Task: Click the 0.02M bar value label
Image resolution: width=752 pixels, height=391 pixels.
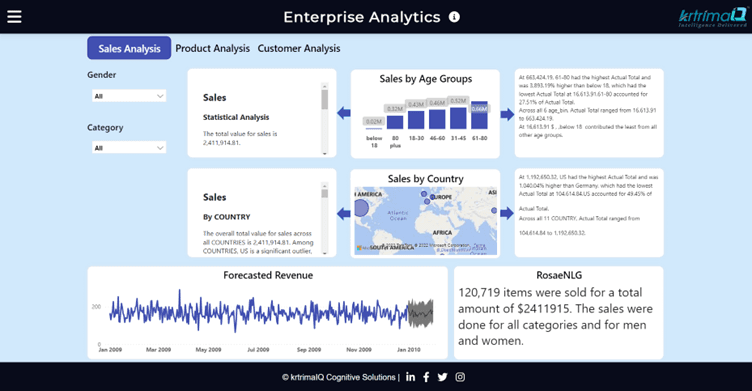Action: click(374, 121)
